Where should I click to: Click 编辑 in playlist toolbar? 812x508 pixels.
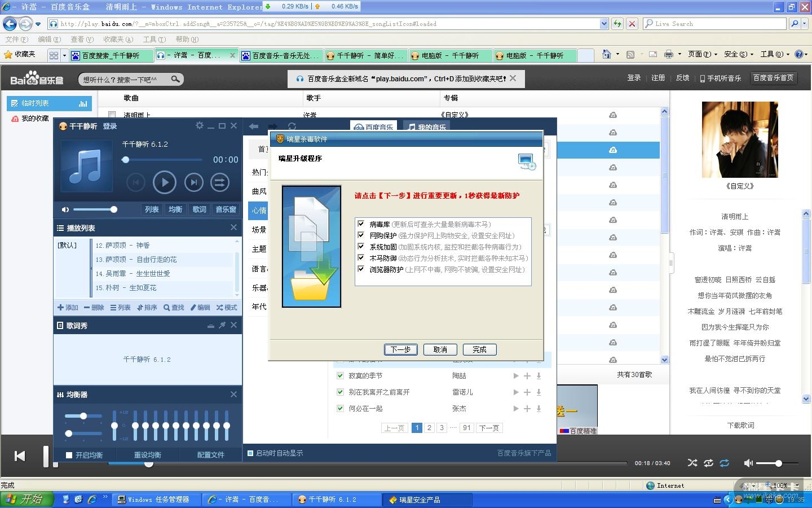coord(200,308)
